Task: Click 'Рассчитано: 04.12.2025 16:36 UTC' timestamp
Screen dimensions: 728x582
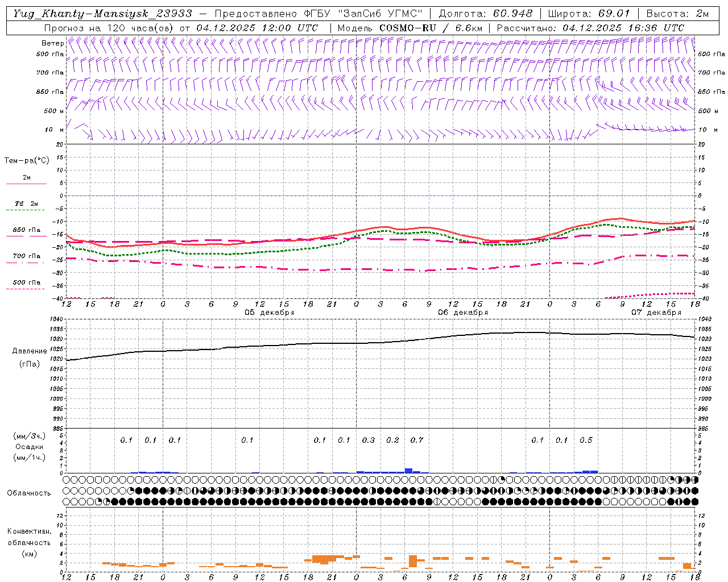Action: pyautogui.click(x=590, y=28)
